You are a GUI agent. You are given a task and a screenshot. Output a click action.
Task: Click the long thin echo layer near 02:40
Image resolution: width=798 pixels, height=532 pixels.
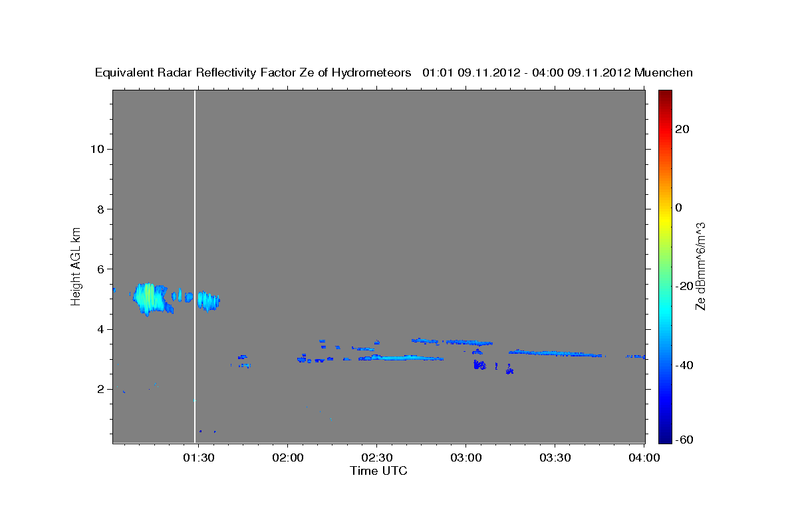[401, 358]
